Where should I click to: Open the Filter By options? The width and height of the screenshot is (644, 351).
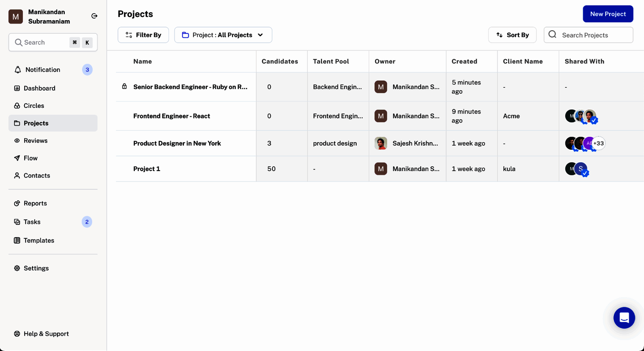143,35
